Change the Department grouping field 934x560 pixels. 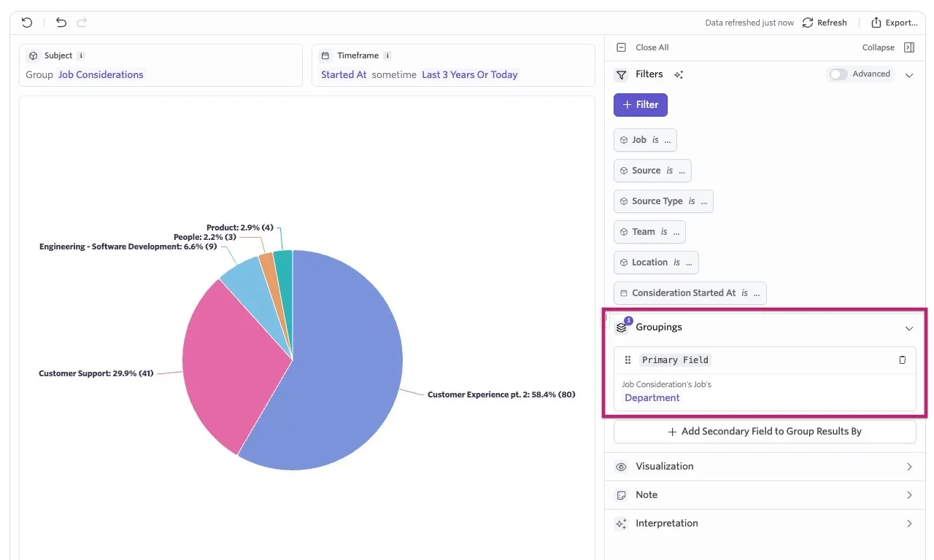pyautogui.click(x=652, y=398)
